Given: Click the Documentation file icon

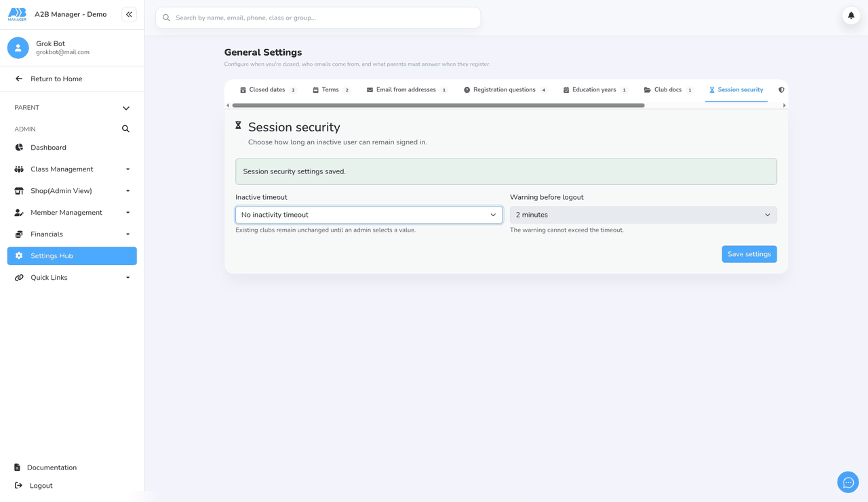Looking at the screenshot, I should pos(18,467).
